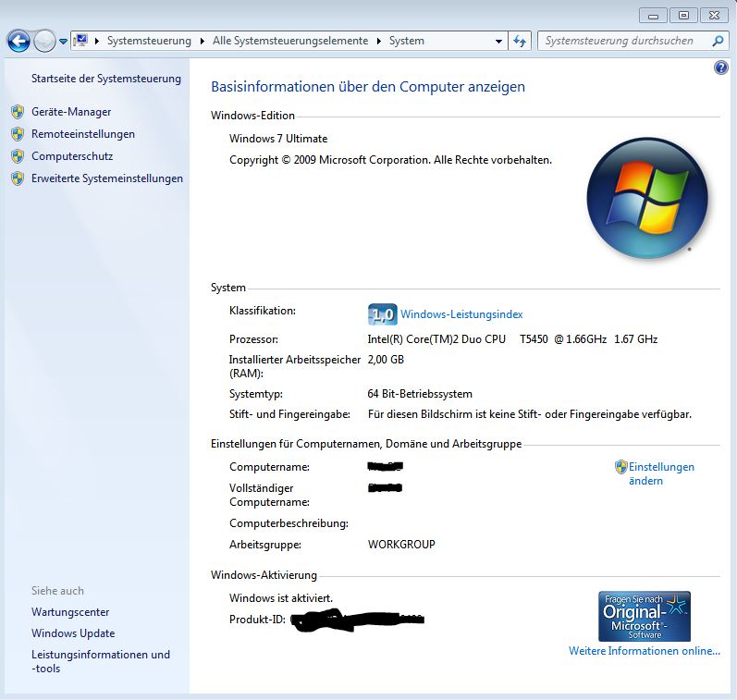This screenshot has width=737, height=700.
Task: Click the Windows logo orb image
Action: 647,198
